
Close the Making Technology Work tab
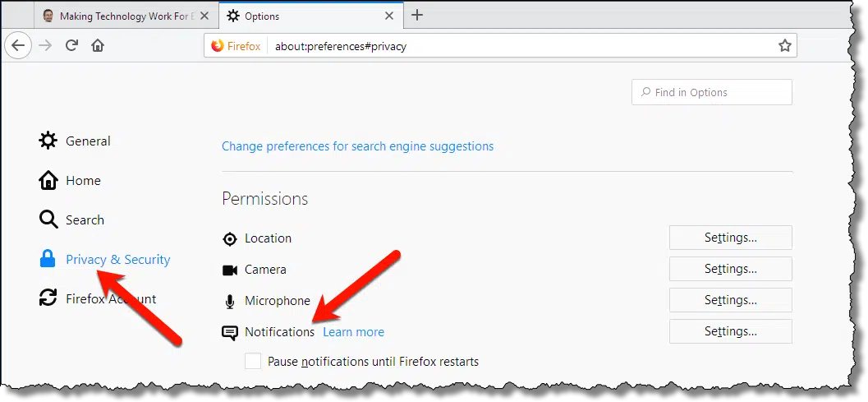click(204, 16)
